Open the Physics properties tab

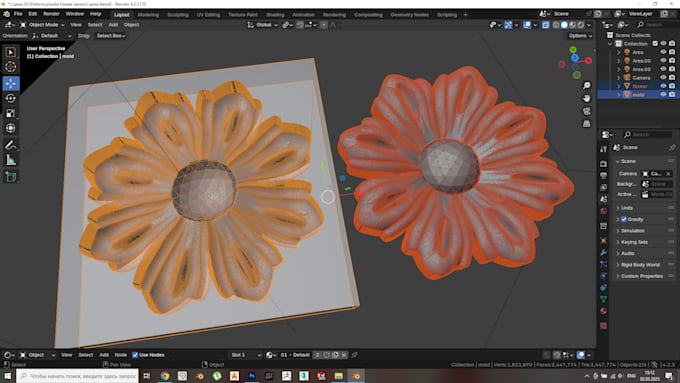tap(603, 275)
